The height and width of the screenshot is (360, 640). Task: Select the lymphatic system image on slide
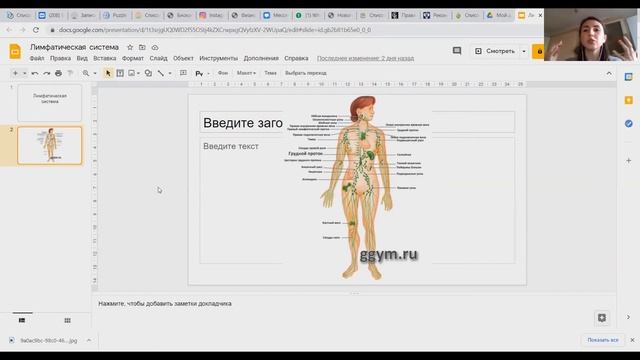(x=358, y=188)
